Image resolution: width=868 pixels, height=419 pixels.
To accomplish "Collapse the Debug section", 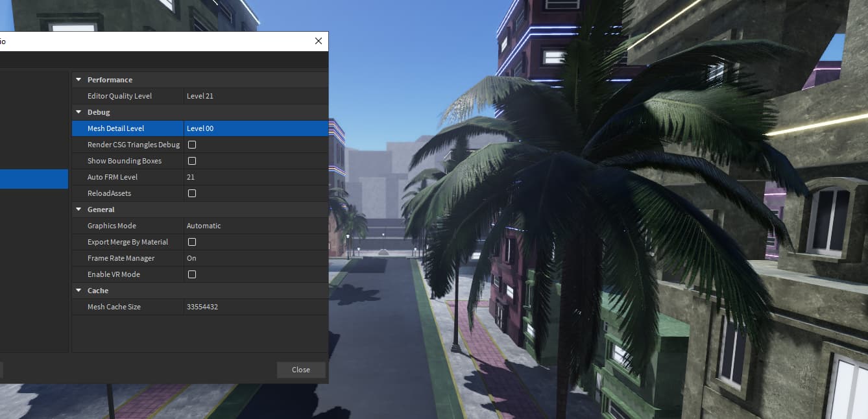I will point(78,112).
